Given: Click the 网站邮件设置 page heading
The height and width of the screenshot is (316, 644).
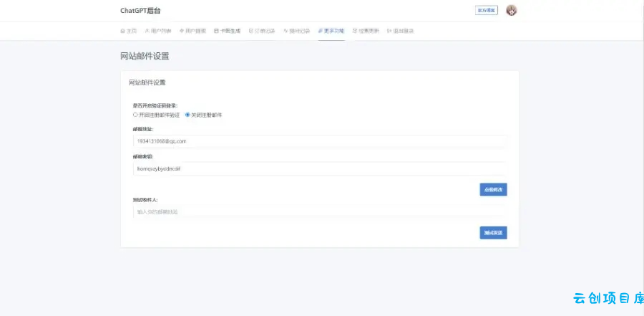Looking at the screenshot, I should click(145, 57).
